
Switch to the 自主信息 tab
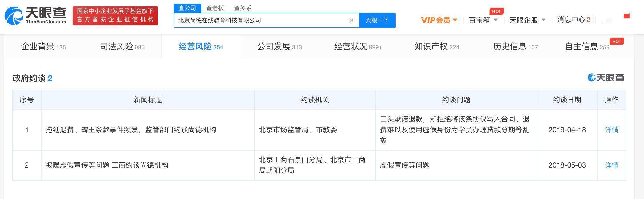tap(587, 47)
